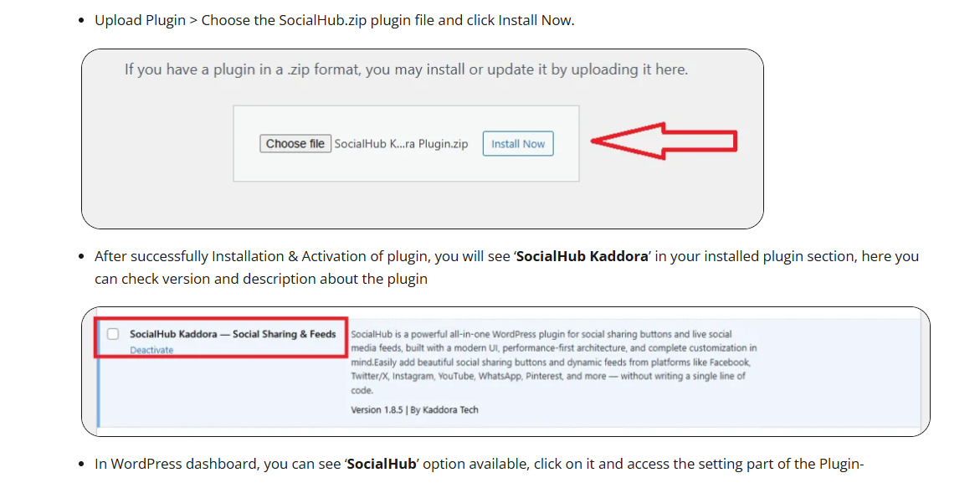
Task: Click the red arrow pointing at Install Now
Action: pyautogui.click(x=664, y=141)
